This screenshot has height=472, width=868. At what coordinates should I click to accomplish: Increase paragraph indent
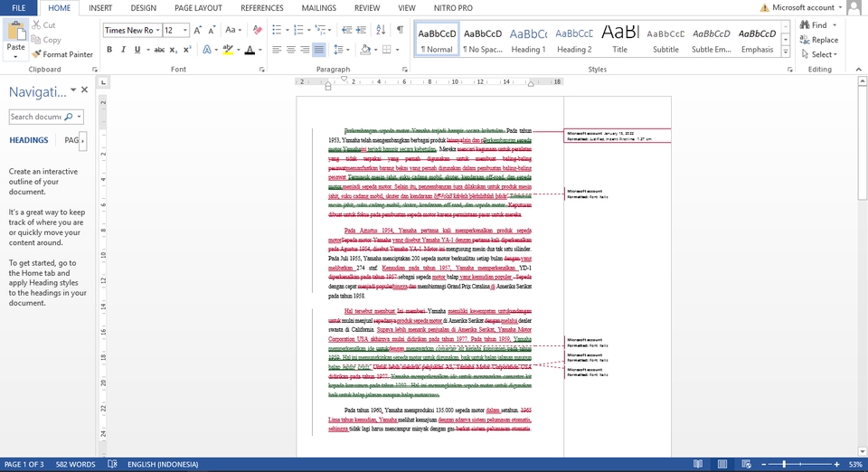[359, 30]
